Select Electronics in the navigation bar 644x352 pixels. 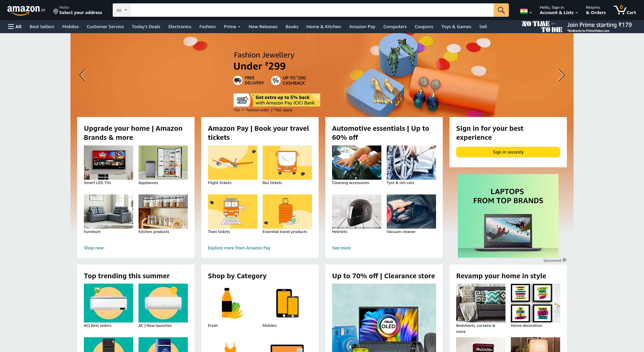coord(180,26)
